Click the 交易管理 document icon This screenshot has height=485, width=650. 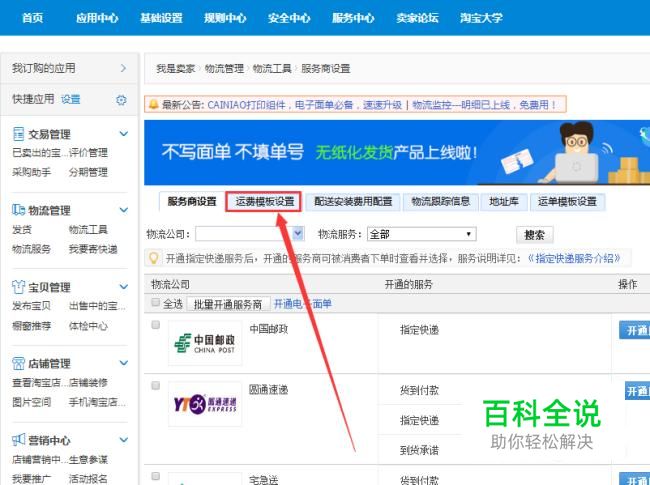point(18,134)
